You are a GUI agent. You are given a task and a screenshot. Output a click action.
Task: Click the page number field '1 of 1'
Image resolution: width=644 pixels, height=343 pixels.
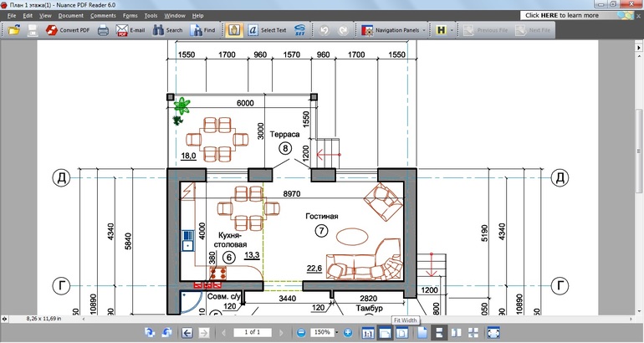click(252, 333)
